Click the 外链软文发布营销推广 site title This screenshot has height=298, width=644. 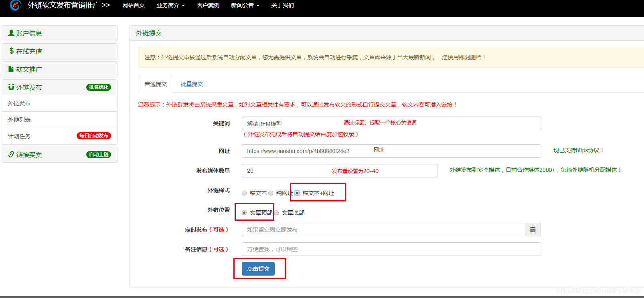[69, 5]
